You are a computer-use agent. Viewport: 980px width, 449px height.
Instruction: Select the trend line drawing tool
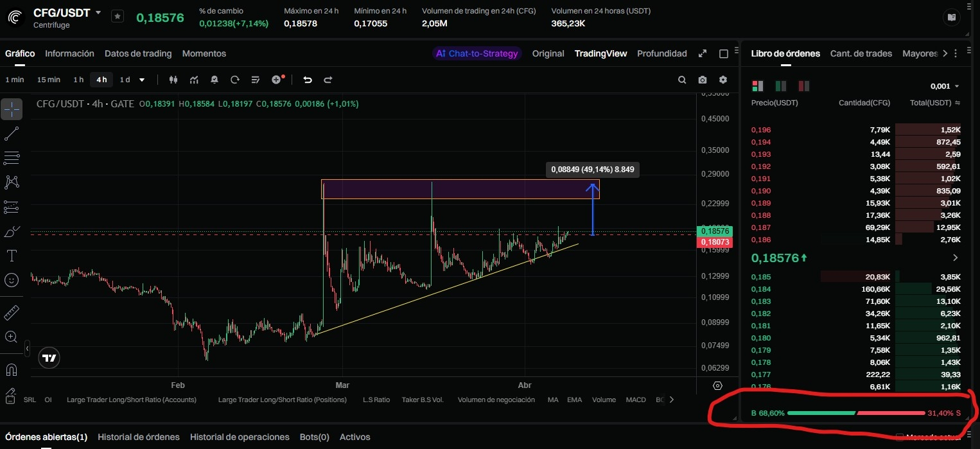click(x=12, y=134)
